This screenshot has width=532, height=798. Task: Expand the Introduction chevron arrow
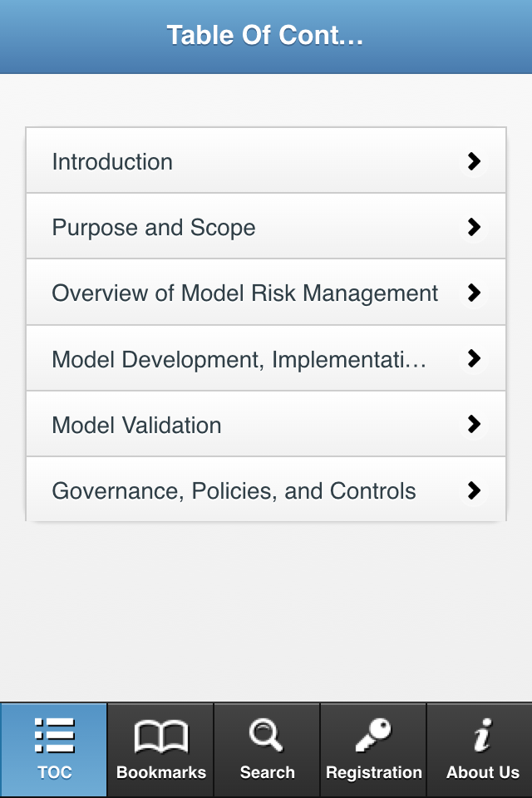pyautogui.click(x=474, y=161)
